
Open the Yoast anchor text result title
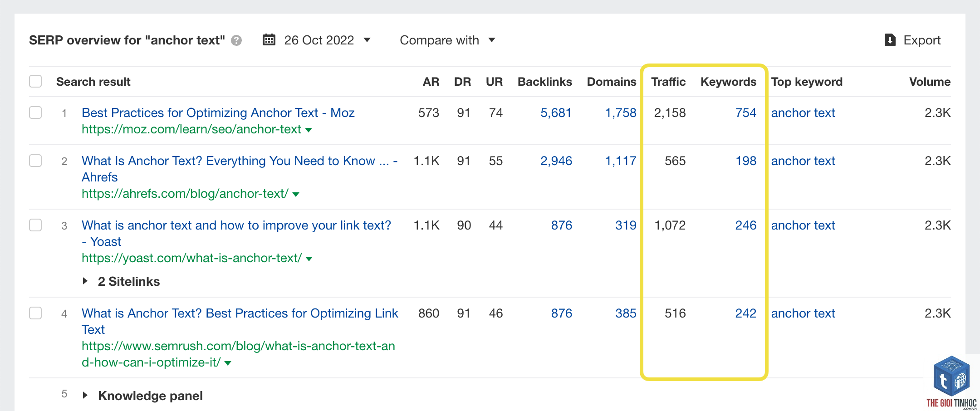point(236,233)
